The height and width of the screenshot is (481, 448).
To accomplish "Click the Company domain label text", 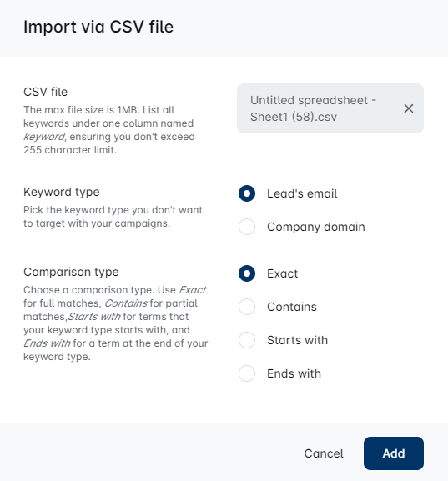I will [x=316, y=227].
